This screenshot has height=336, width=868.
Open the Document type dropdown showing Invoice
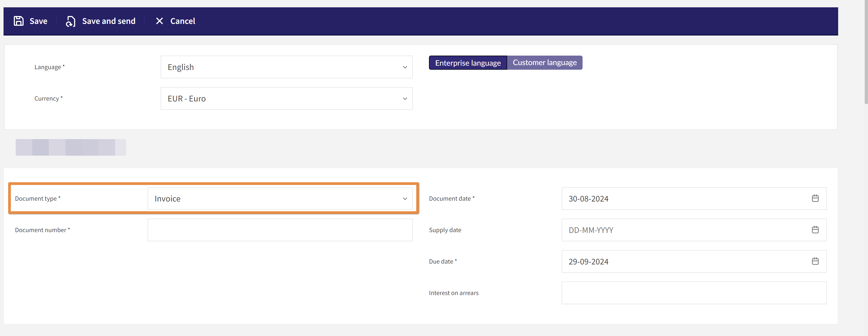tap(280, 198)
